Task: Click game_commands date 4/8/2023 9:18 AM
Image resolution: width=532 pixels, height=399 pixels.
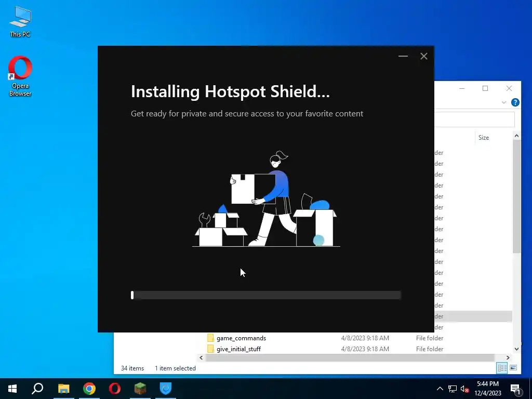Action: click(x=365, y=338)
